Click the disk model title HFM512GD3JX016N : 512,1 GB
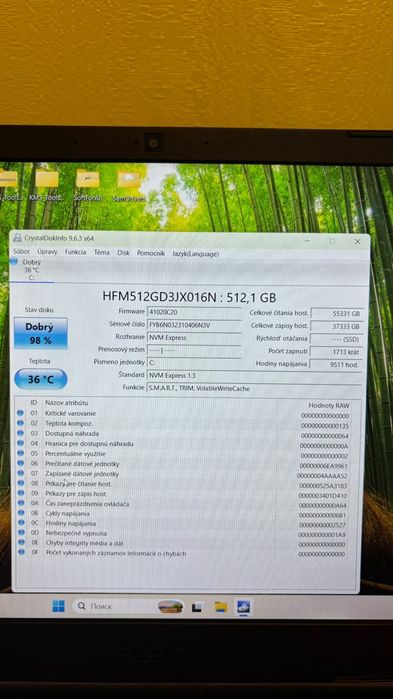 [x=189, y=296]
